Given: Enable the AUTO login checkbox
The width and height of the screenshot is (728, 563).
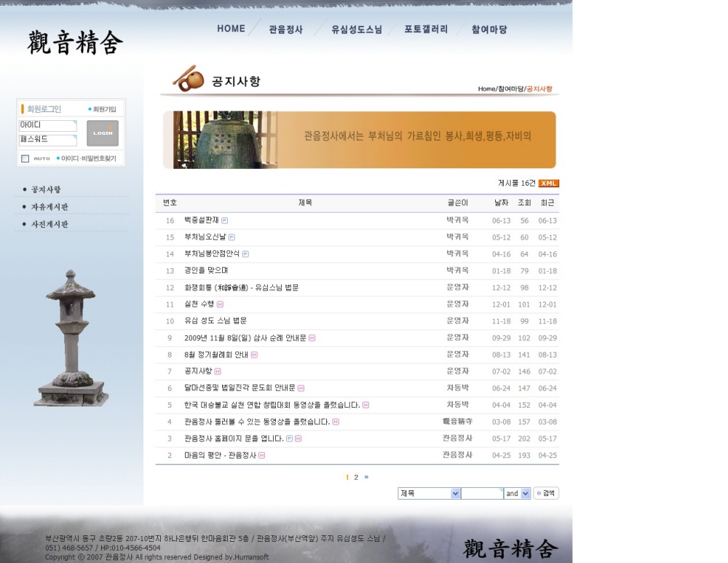Looking at the screenshot, I should [25, 159].
